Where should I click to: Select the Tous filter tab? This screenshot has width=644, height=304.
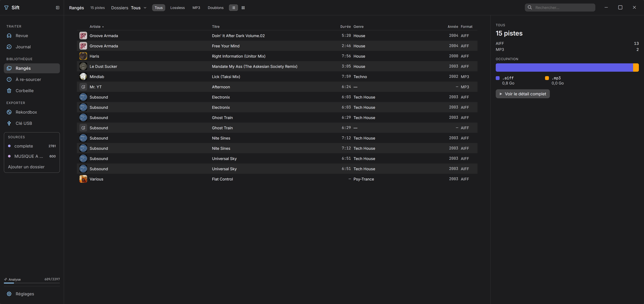(159, 8)
